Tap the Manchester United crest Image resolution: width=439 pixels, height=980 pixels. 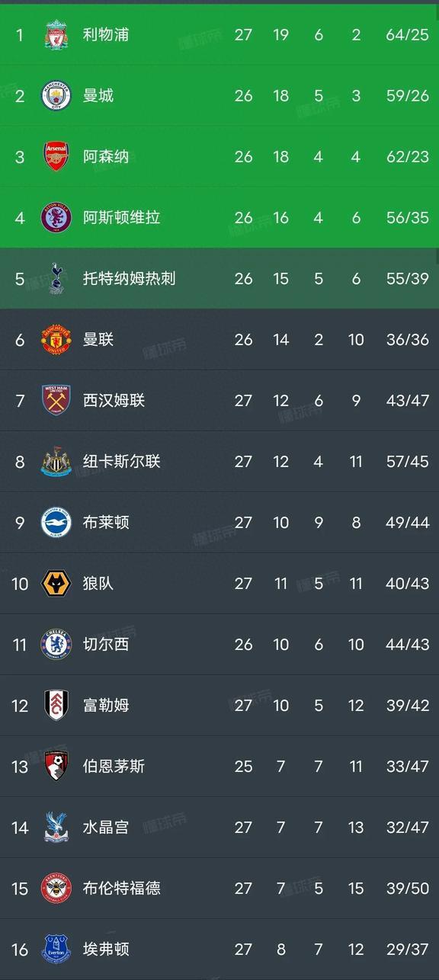point(56,339)
